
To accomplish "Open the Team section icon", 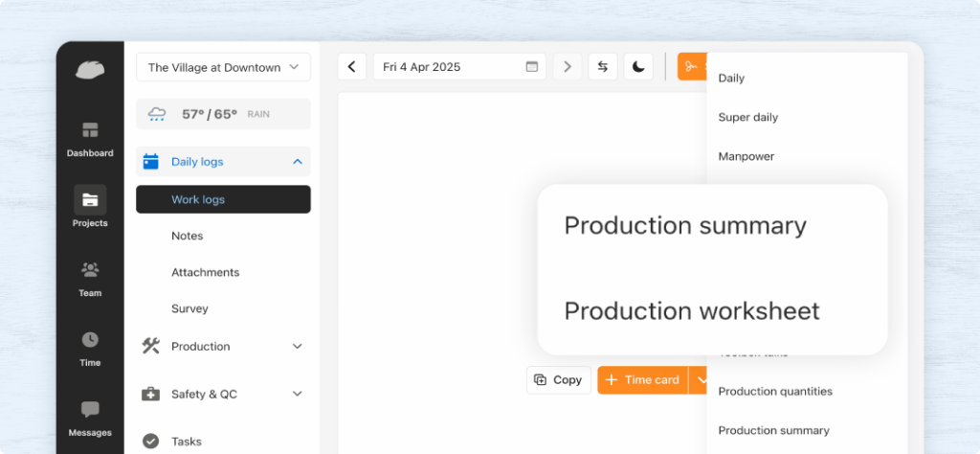I will [90, 270].
